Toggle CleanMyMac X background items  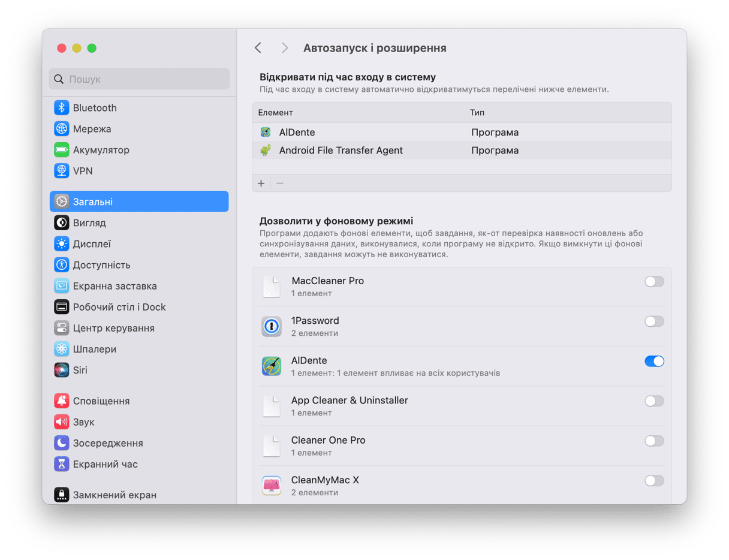click(654, 480)
